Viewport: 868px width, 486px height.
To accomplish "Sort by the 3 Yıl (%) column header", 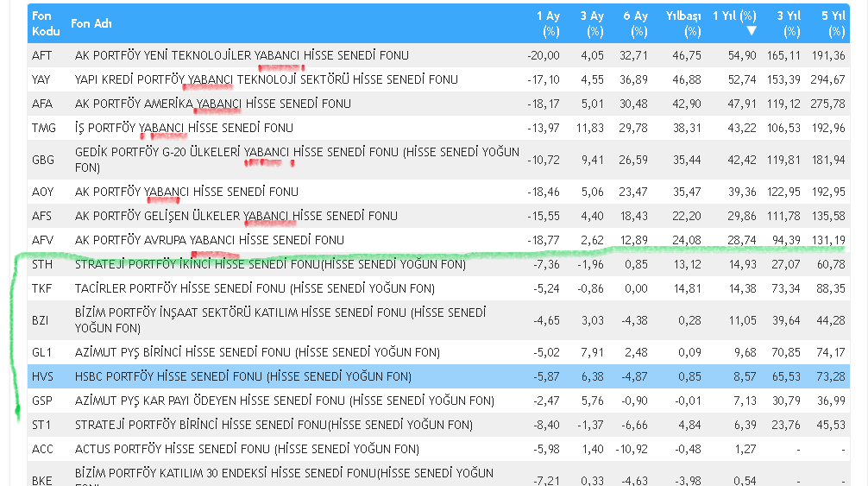I will (789, 23).
